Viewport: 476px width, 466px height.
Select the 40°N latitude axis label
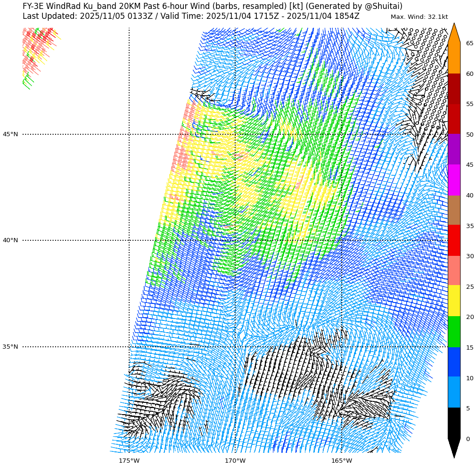10,240
